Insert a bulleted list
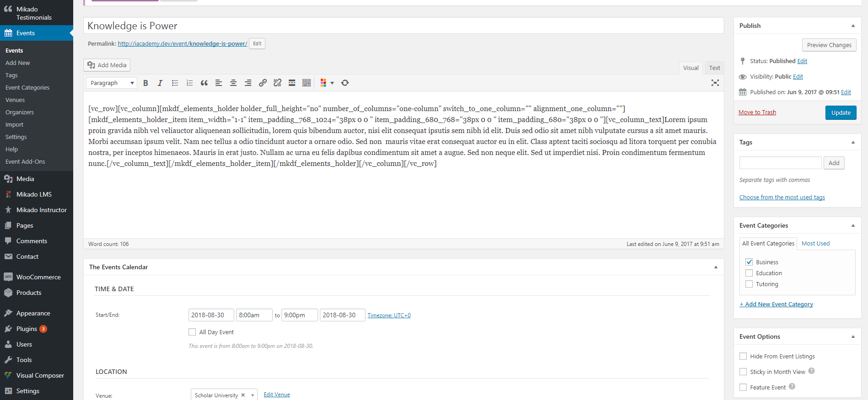This screenshot has width=868, height=400. point(175,83)
